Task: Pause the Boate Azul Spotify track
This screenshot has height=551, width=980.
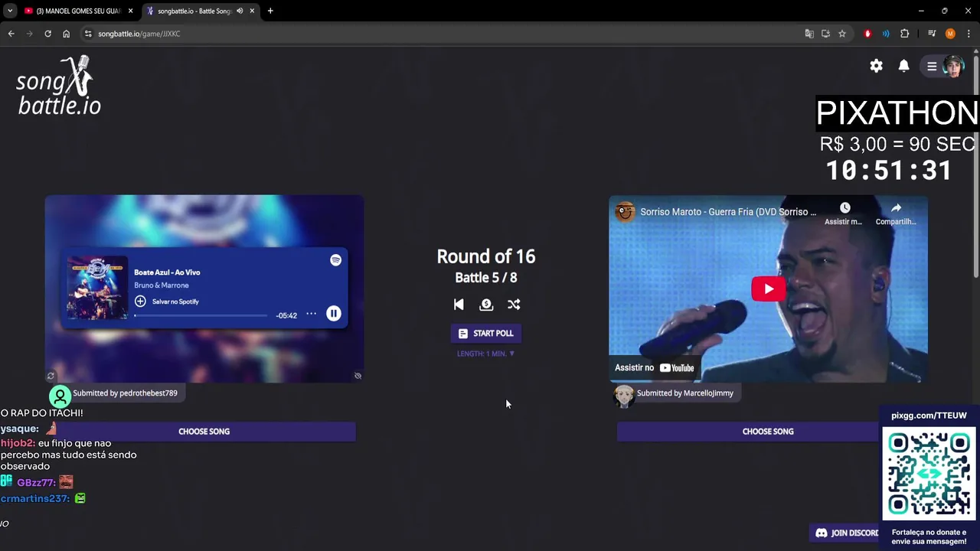Action: pyautogui.click(x=334, y=313)
